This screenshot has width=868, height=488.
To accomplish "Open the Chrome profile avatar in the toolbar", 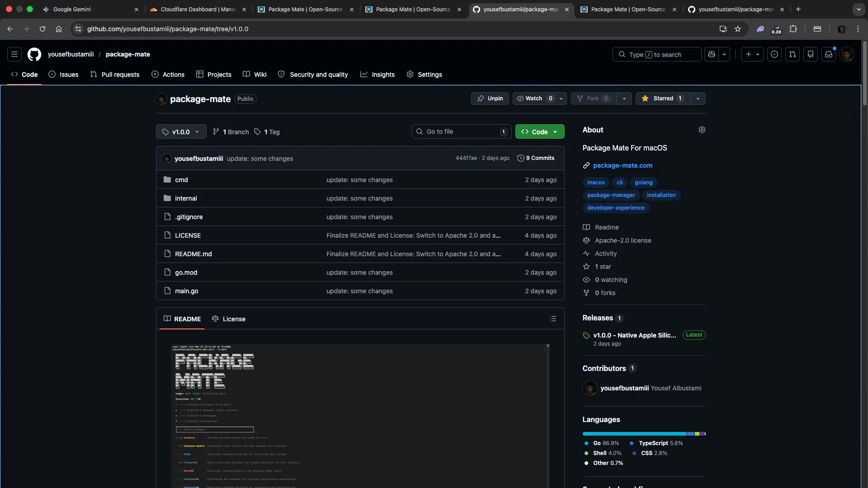I will tap(842, 29).
